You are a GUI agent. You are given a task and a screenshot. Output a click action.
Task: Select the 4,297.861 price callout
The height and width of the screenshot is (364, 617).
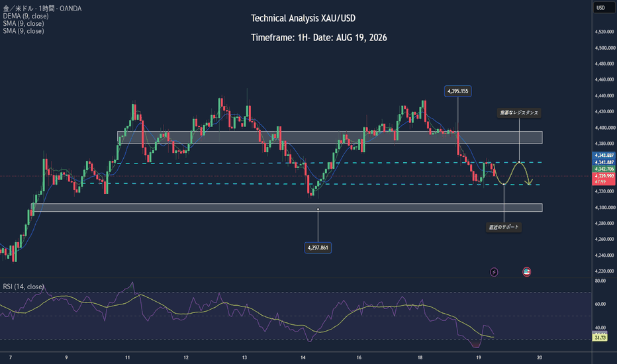[x=318, y=248]
